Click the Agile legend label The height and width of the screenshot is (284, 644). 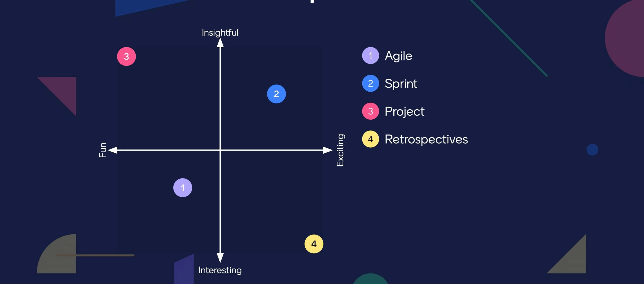(x=398, y=55)
